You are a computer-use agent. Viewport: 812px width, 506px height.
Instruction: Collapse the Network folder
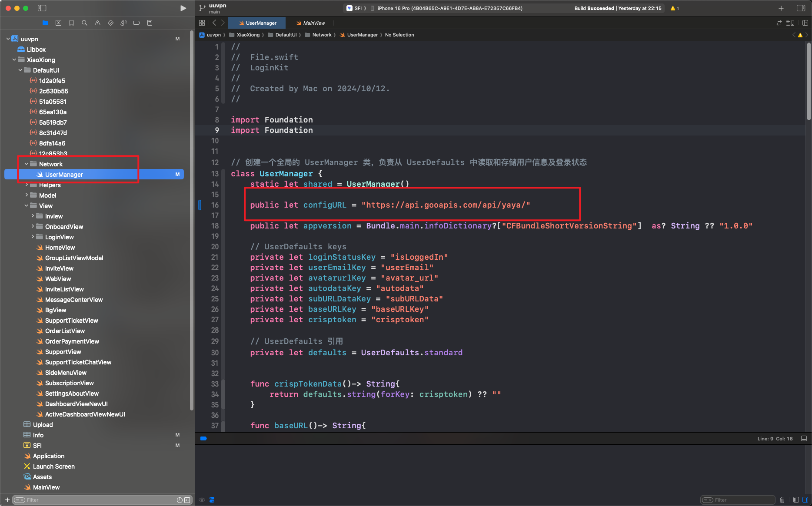click(27, 164)
